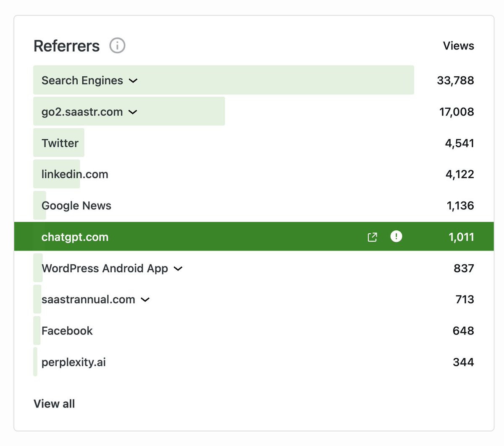This screenshot has width=504, height=446.
Task: Click the chatgpt.com referrer label
Action: [x=75, y=237]
